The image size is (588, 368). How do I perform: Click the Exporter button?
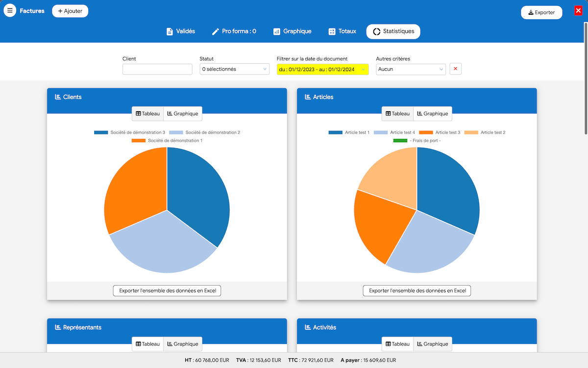pos(541,12)
